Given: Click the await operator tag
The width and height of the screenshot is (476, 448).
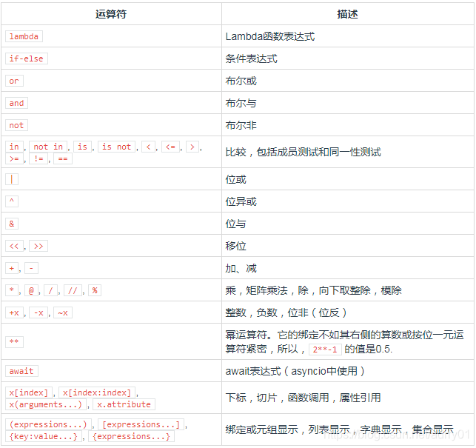Looking at the screenshot, I should (x=21, y=371).
